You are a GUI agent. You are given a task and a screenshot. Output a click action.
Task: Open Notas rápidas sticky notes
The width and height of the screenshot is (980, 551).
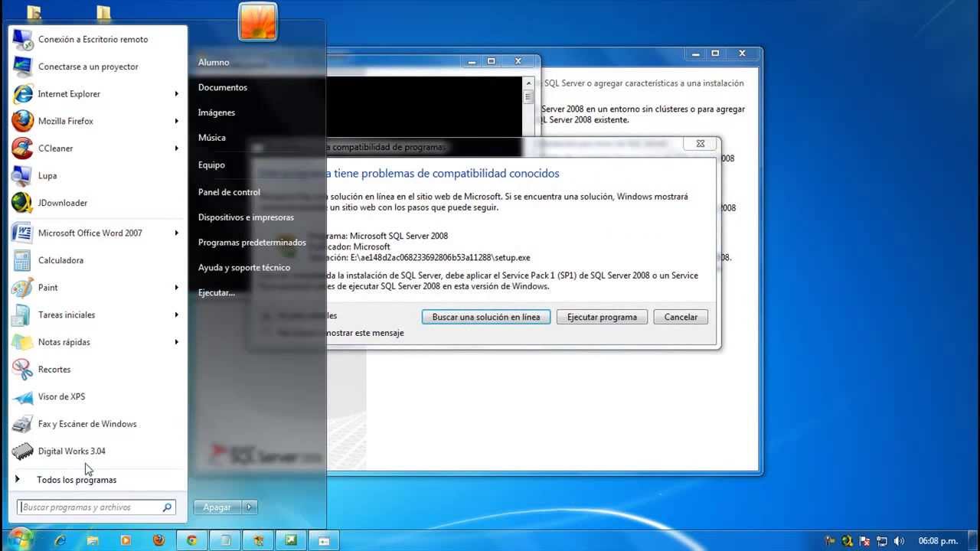(x=97, y=342)
